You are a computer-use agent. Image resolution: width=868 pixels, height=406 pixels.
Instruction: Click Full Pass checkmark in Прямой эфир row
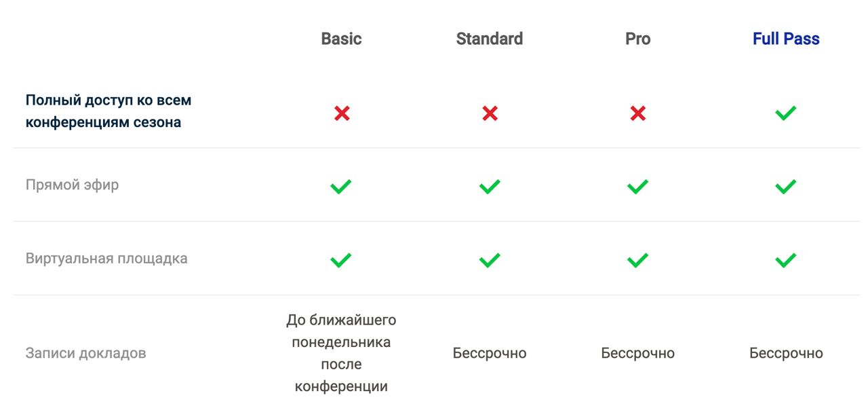pyautogui.click(x=785, y=186)
